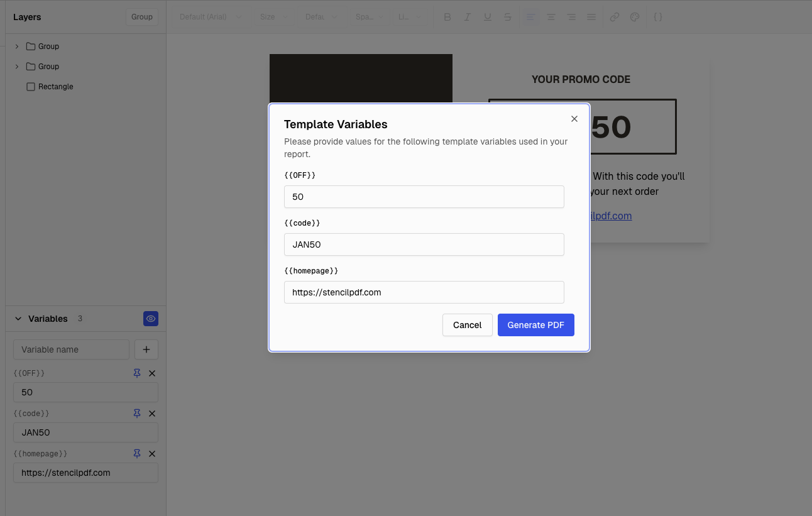Edit the {{OFF}} value field in dialog
This screenshot has width=812, height=516.
tap(424, 197)
